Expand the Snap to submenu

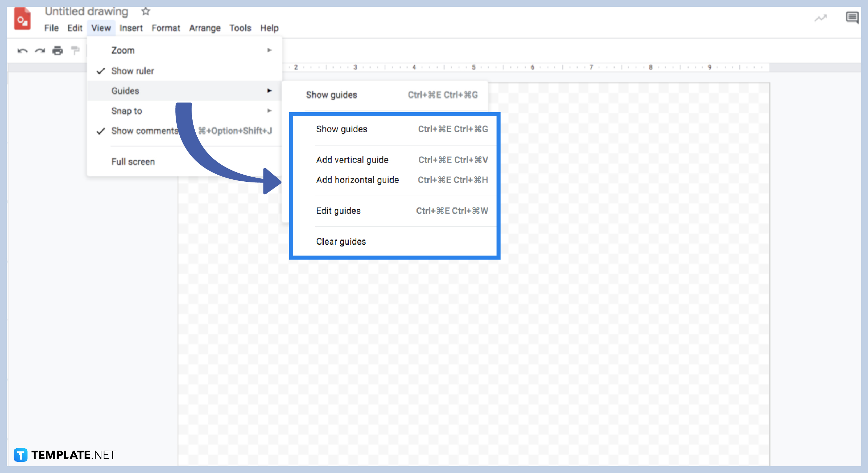click(x=126, y=111)
